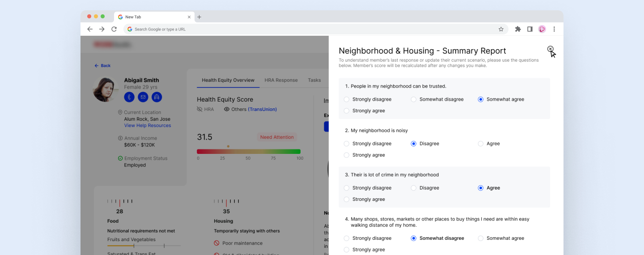This screenshot has width=644, height=255.
Task: Toggle the Others TransUnion eye visibility icon
Action: click(227, 109)
